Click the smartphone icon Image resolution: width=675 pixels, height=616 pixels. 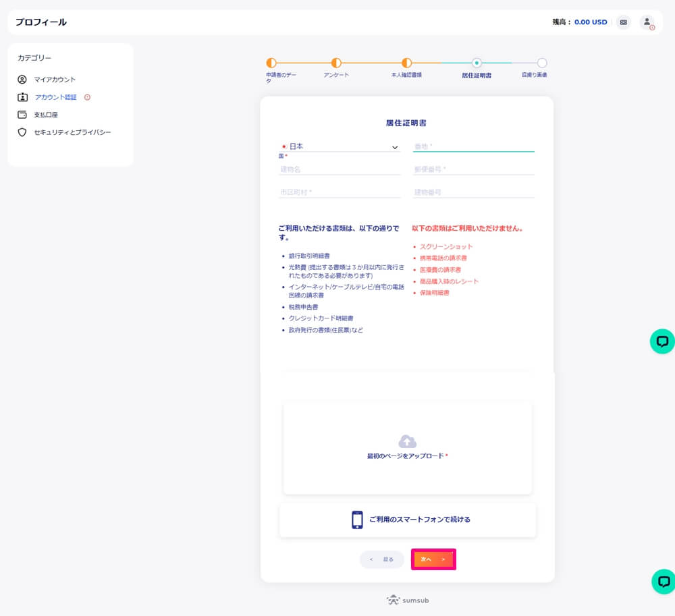(x=357, y=520)
